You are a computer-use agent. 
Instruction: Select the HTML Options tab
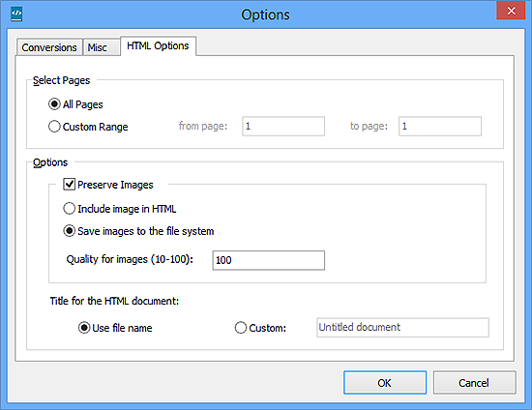tap(158, 45)
